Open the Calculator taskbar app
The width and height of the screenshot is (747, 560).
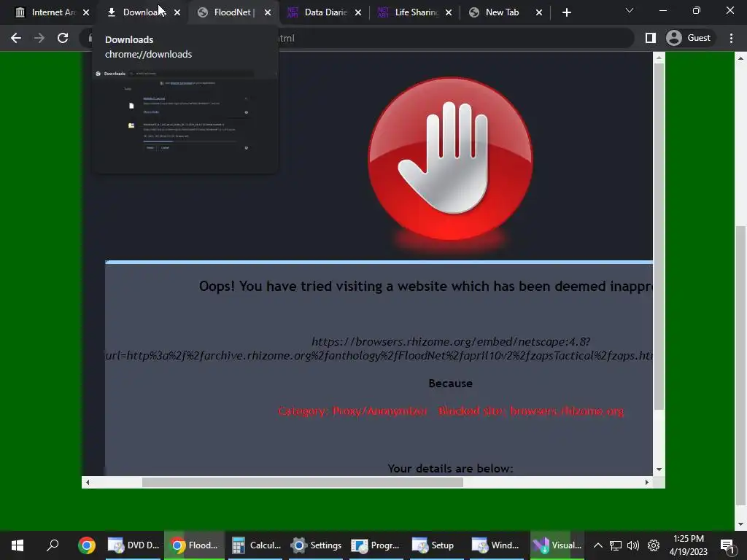click(x=256, y=545)
